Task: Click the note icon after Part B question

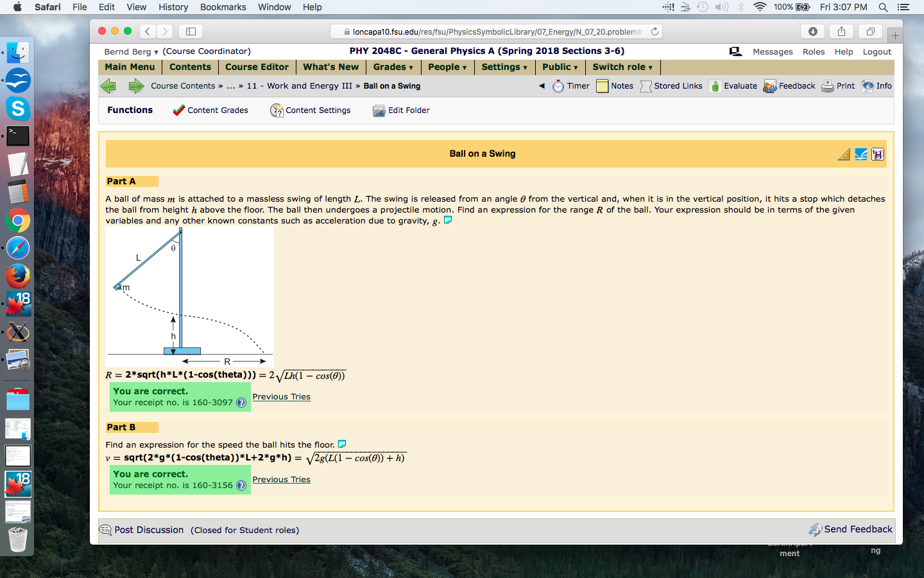Action: pos(342,444)
